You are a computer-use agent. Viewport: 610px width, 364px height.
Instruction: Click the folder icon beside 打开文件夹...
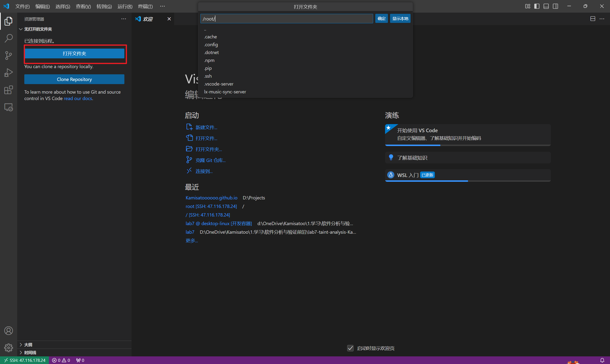pos(189,149)
